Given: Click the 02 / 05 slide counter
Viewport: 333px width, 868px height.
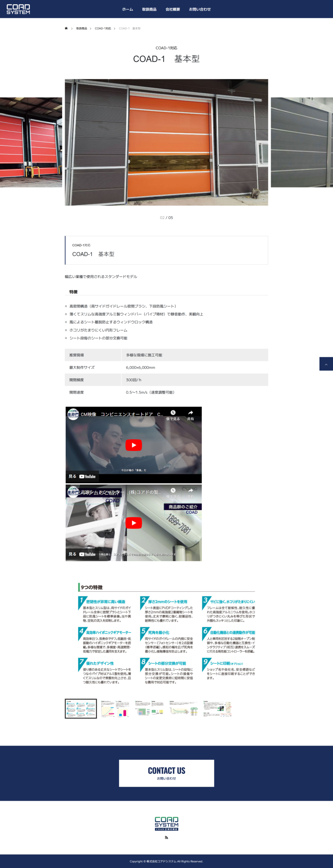Looking at the screenshot, I should (166, 218).
